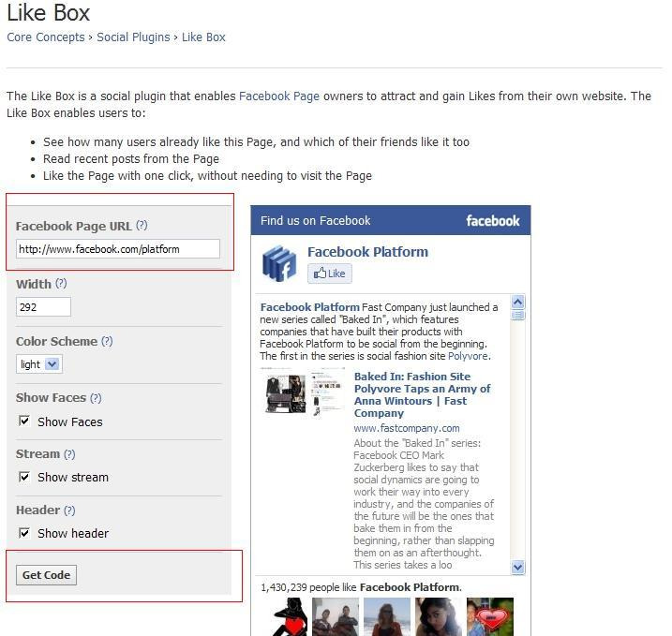The height and width of the screenshot is (636, 672).
Task: Uncheck the Show stream checkbox
Action: [24, 477]
